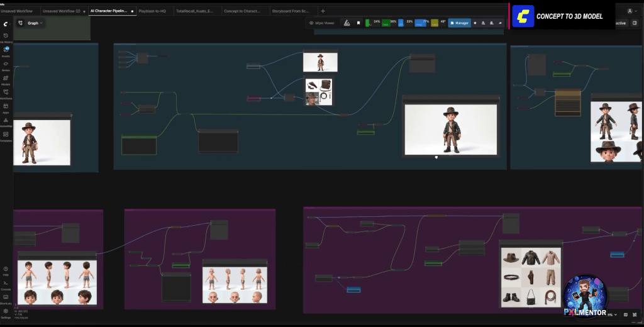Click the first warning triangle icon
Viewport: 644px width, 327px height.
point(484,23)
